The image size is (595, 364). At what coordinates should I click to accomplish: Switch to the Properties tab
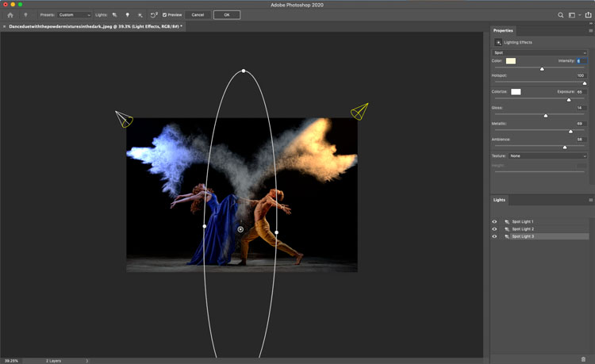(x=503, y=30)
